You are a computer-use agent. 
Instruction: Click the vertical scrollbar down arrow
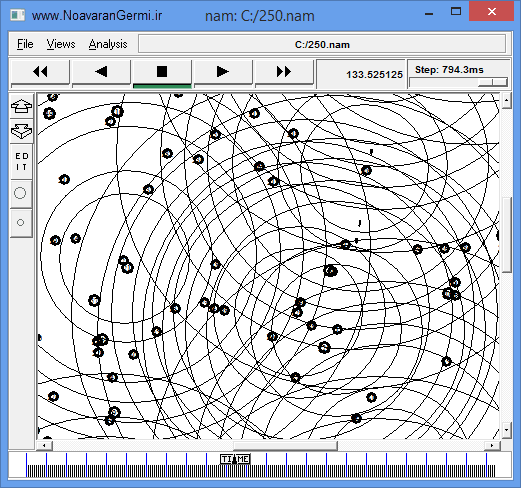(507, 430)
